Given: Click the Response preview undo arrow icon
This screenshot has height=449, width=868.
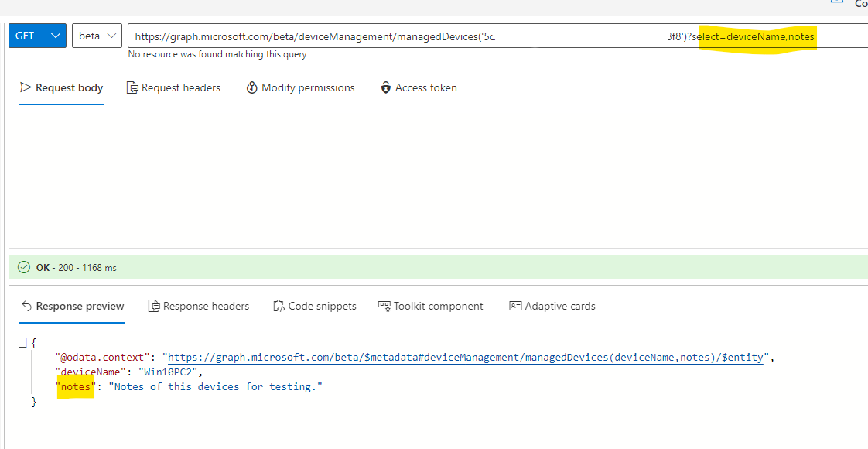Looking at the screenshot, I should pos(26,306).
